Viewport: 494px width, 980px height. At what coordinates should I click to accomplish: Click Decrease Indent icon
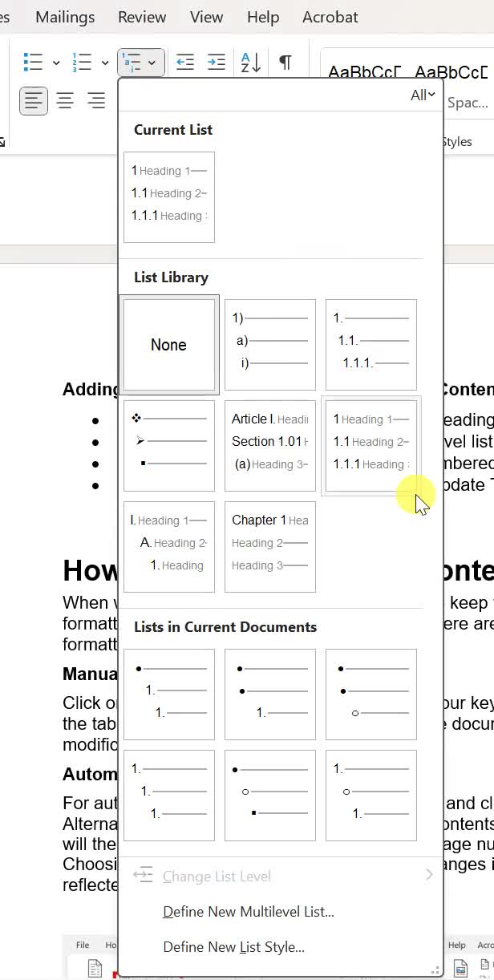pyautogui.click(x=185, y=62)
